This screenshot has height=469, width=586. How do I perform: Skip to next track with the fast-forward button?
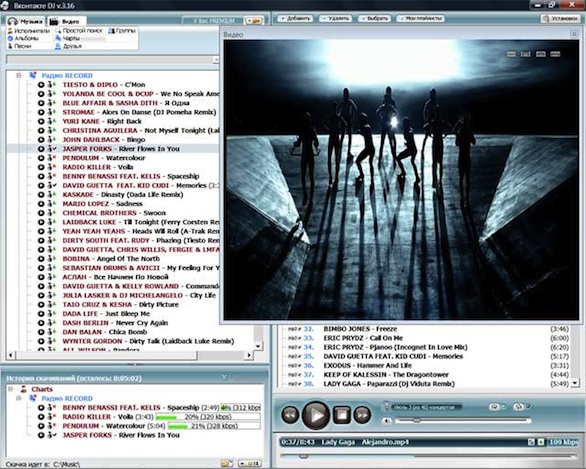362,415
